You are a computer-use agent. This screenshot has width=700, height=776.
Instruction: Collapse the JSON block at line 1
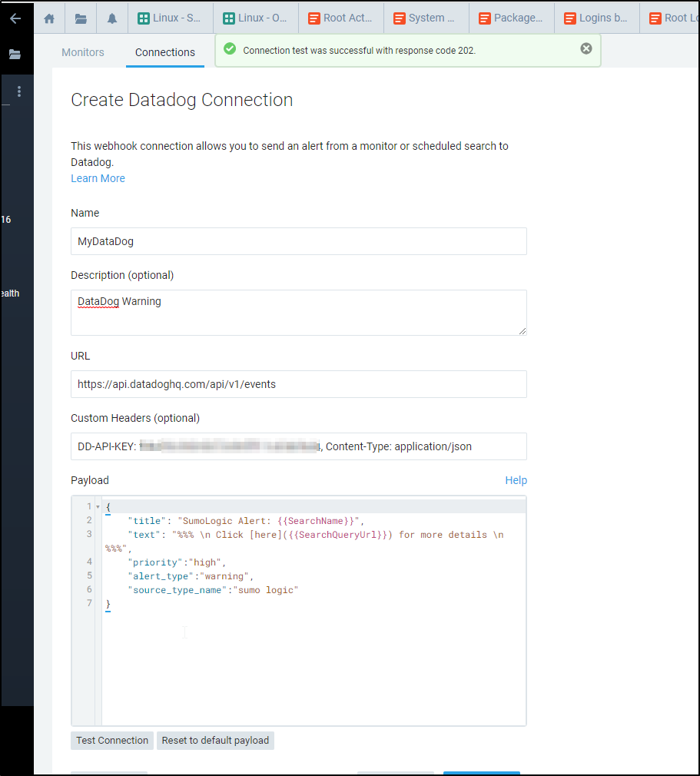click(98, 507)
